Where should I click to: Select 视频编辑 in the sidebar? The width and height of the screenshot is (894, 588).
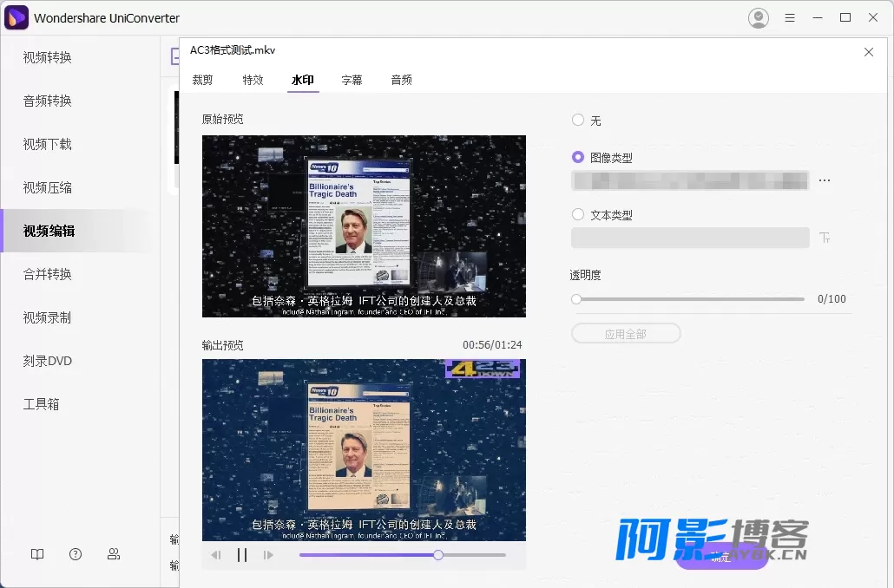pos(49,231)
